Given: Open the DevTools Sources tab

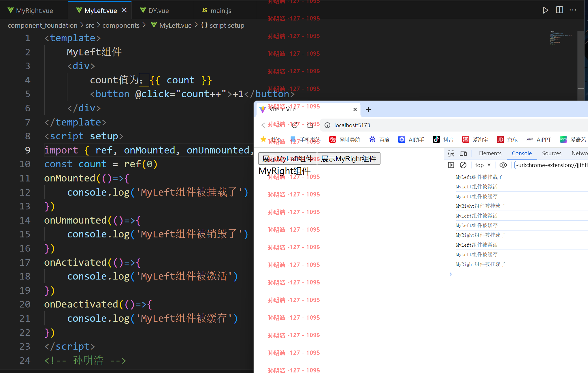Looking at the screenshot, I should 552,153.
